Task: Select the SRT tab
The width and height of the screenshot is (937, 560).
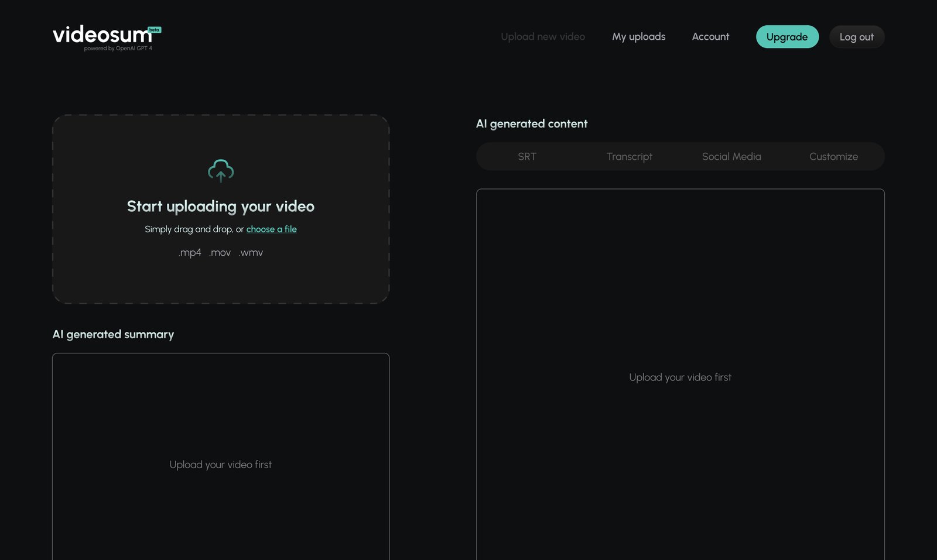Action: coord(527,156)
